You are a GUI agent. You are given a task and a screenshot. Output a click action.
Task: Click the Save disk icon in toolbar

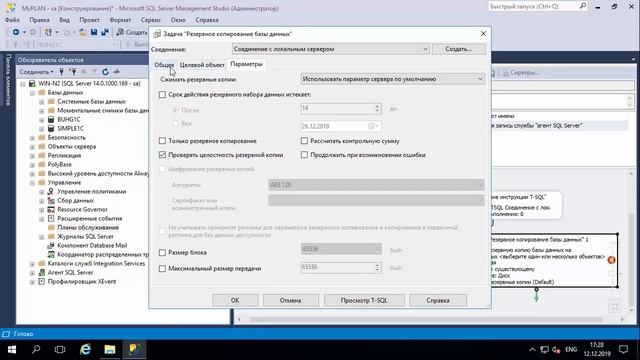[x=94, y=32]
